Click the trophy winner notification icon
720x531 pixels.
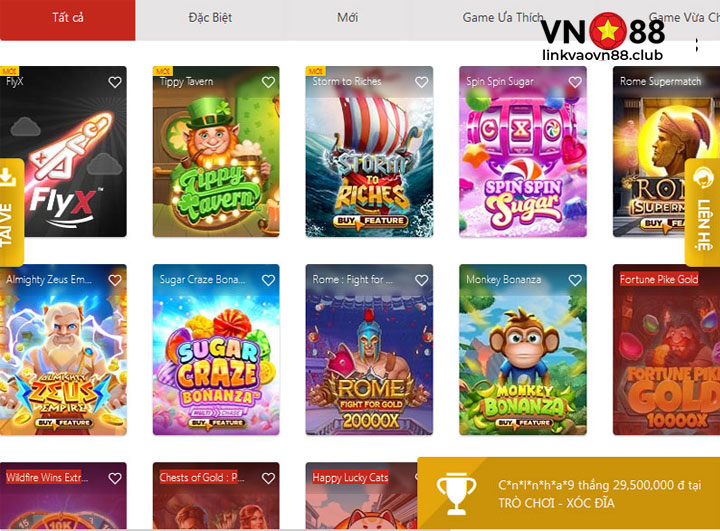pos(456,493)
